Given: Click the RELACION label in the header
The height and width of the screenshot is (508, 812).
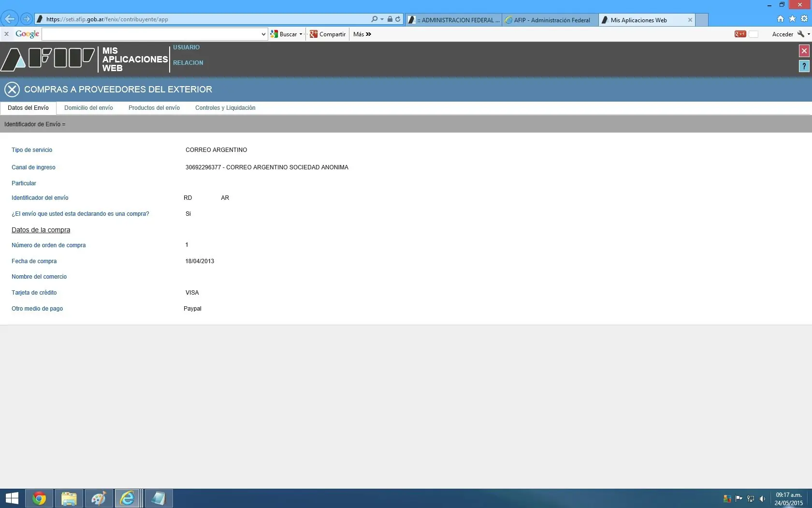Looking at the screenshot, I should pyautogui.click(x=188, y=63).
